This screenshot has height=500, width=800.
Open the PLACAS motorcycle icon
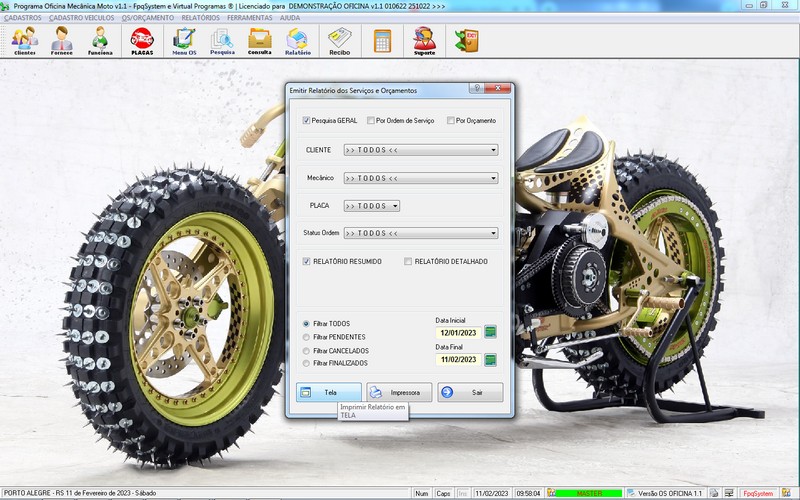(142, 40)
